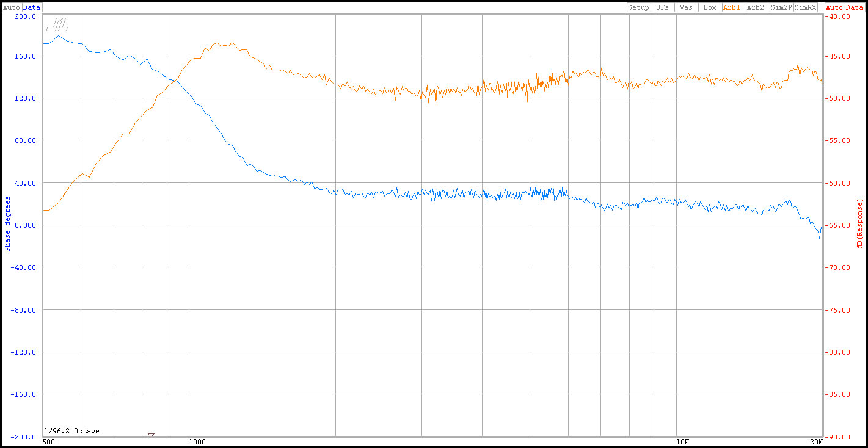Image resolution: width=868 pixels, height=448 pixels.
Task: Click the 0.000 phase axis value
Action: point(26,225)
